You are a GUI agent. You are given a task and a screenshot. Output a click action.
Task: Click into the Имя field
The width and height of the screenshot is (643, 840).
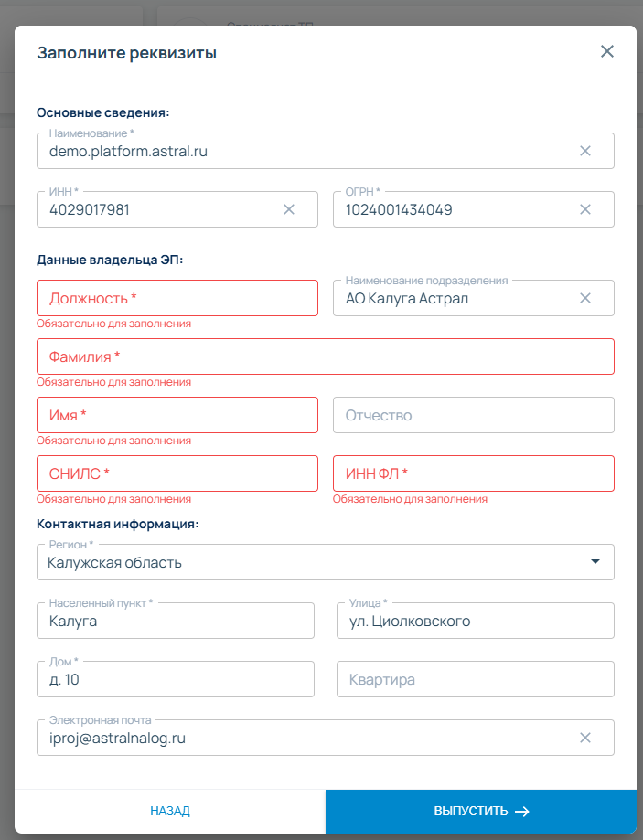click(177, 415)
